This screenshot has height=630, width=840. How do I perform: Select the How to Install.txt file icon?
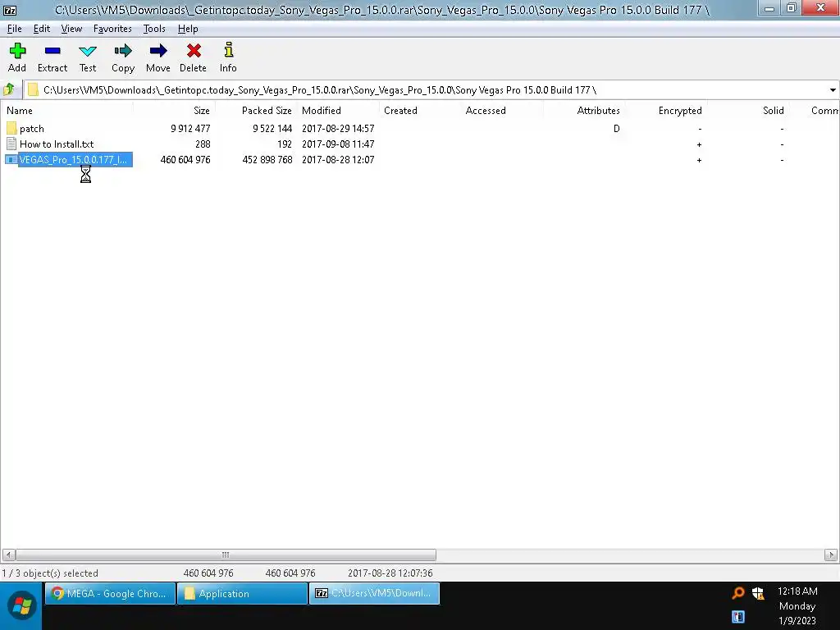click(x=11, y=144)
